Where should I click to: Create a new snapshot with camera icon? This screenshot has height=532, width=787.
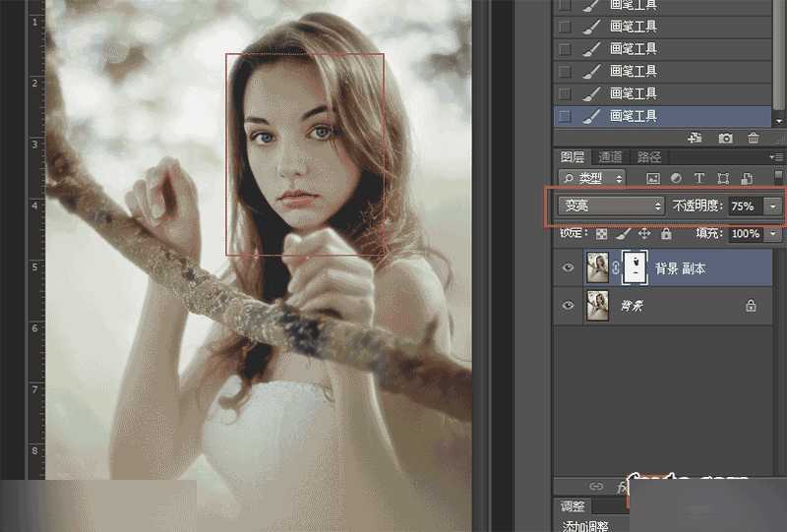coord(725,138)
